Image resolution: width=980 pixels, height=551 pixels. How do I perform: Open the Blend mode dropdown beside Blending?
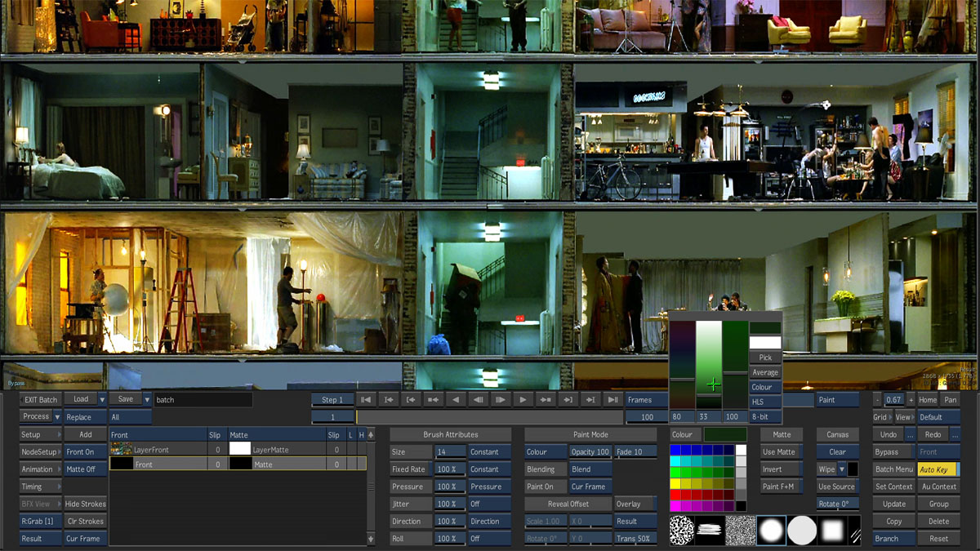tap(590, 469)
